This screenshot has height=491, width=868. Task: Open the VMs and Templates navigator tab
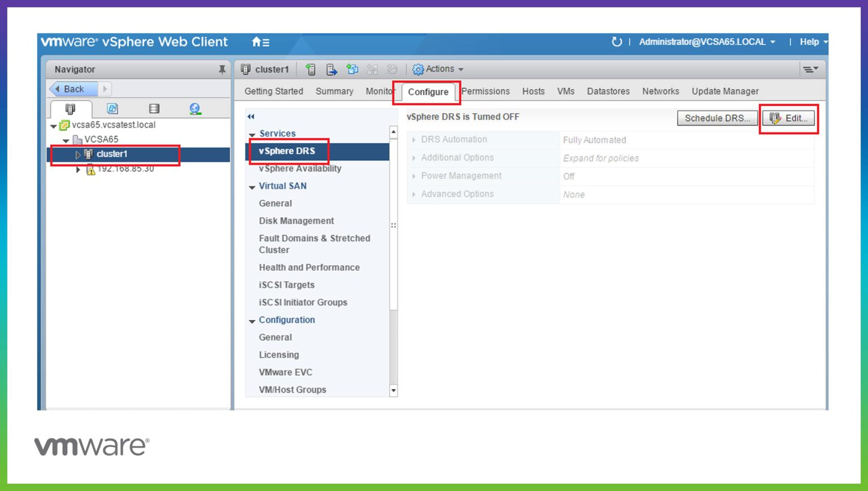pyautogui.click(x=112, y=109)
